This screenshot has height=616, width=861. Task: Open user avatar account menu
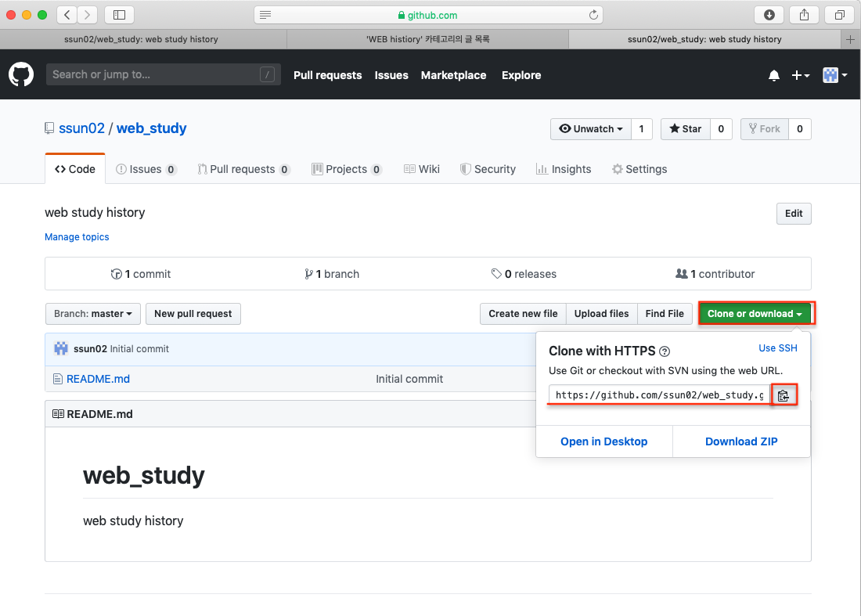click(834, 75)
